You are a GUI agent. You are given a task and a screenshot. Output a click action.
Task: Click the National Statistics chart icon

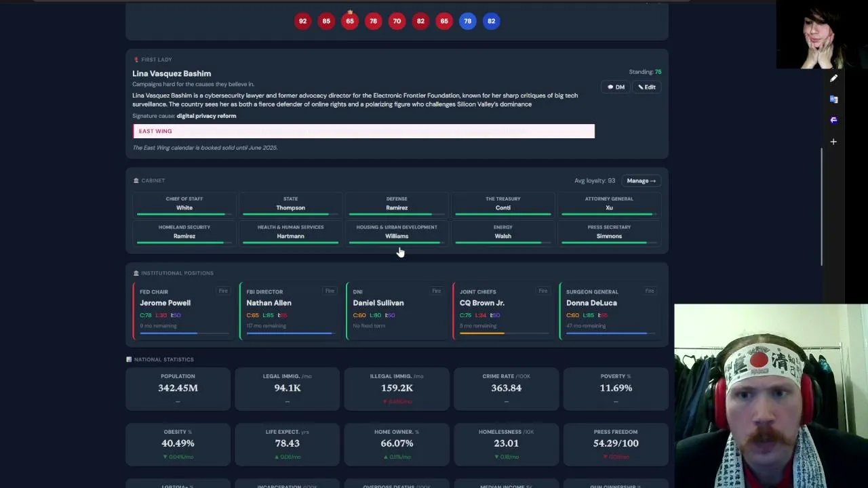pos(129,359)
